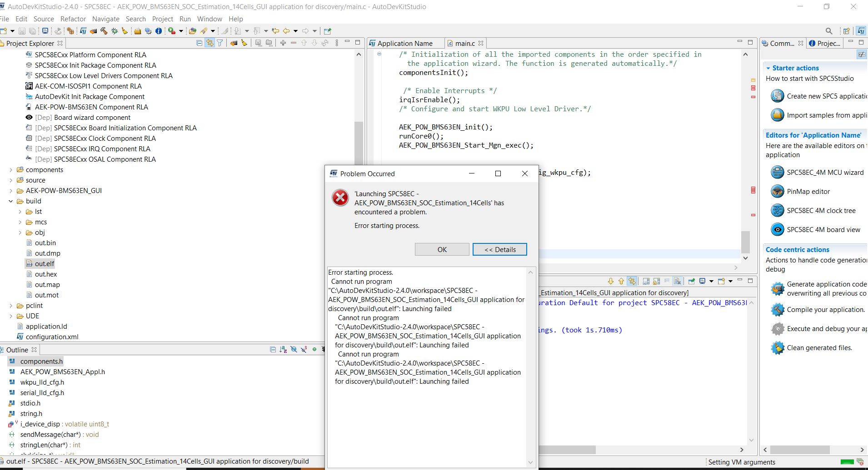Screen dimensions: 868x470
Task: Expand the obj folder under build
Action: [20, 232]
